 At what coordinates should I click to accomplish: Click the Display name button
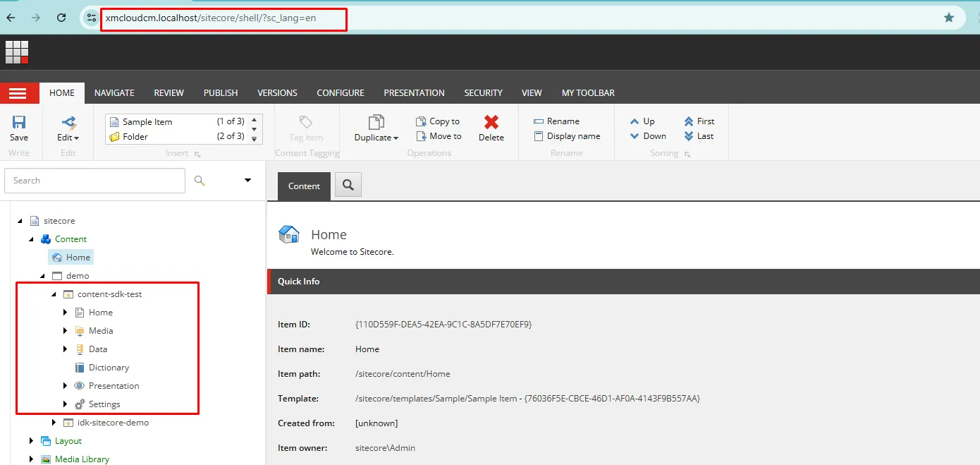click(567, 136)
